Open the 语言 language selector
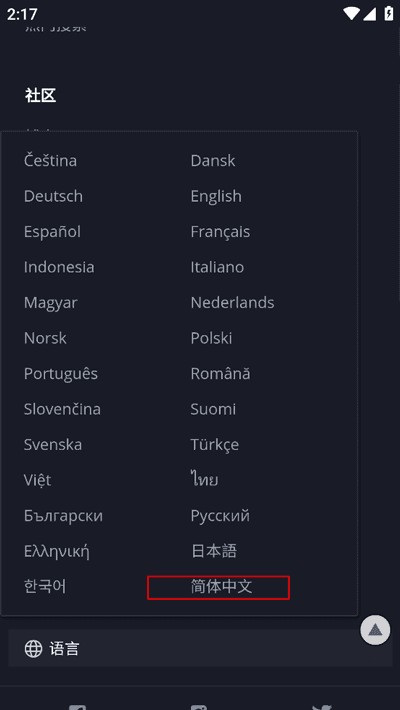This screenshot has height=710, width=400. [x=200, y=648]
